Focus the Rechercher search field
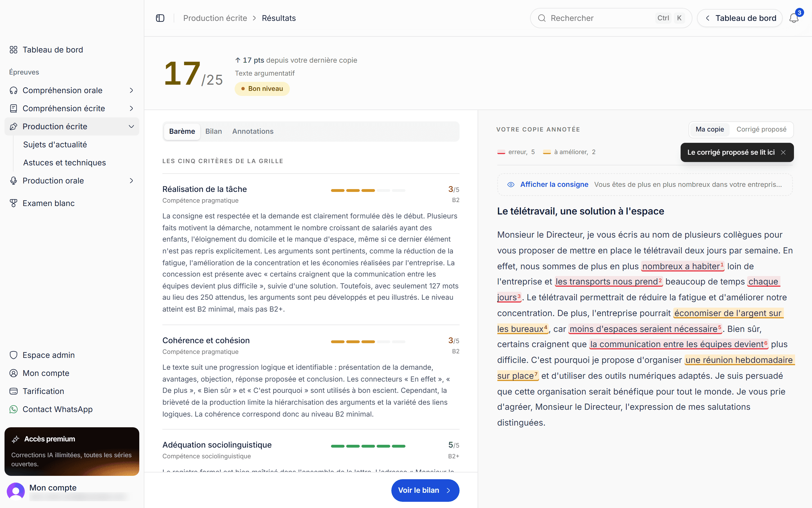 (611, 18)
